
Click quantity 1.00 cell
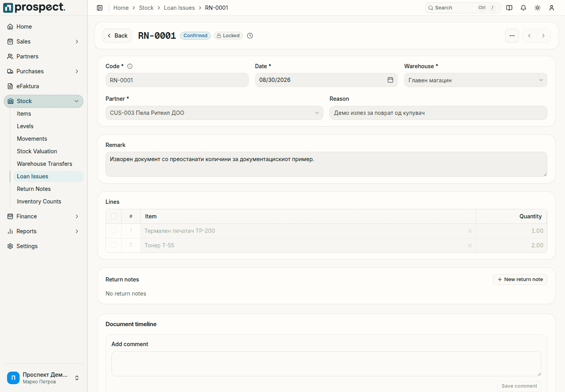(x=512, y=231)
